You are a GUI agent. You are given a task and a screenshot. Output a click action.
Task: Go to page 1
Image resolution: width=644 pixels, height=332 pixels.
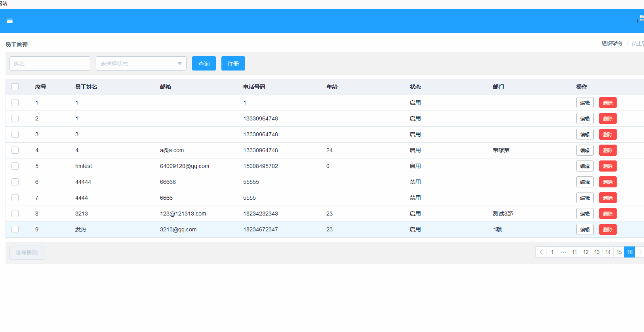tap(552, 252)
